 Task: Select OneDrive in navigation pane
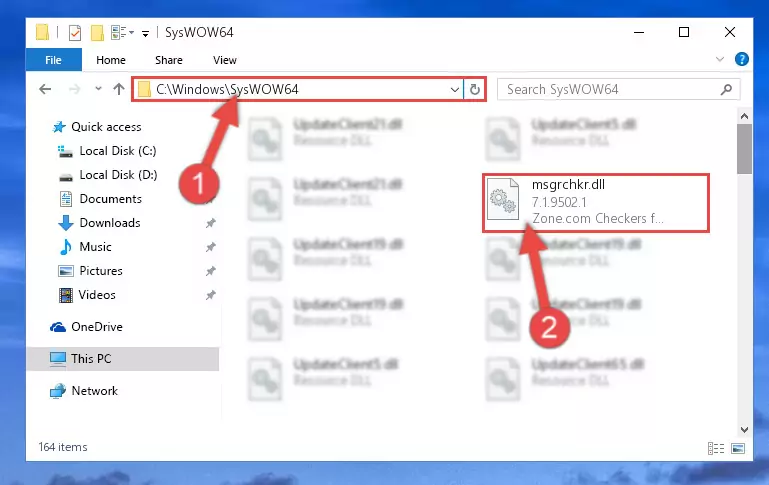(97, 327)
